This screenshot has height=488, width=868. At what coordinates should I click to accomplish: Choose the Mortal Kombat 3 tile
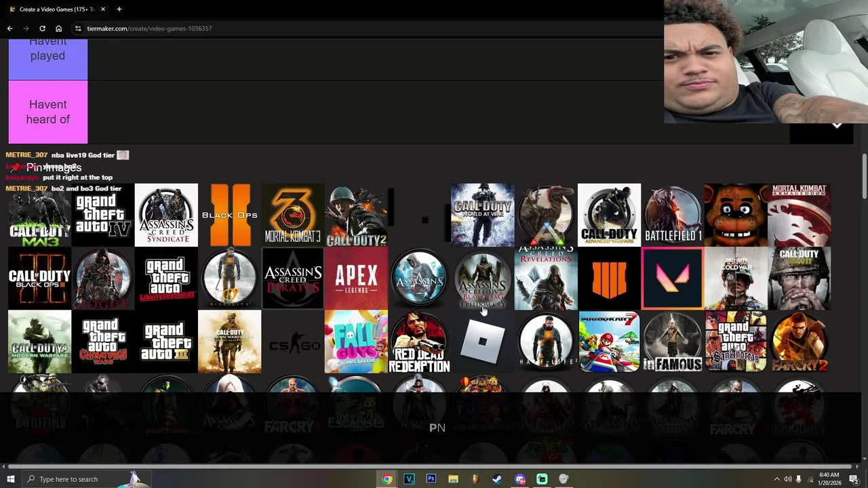pyautogui.click(x=293, y=215)
